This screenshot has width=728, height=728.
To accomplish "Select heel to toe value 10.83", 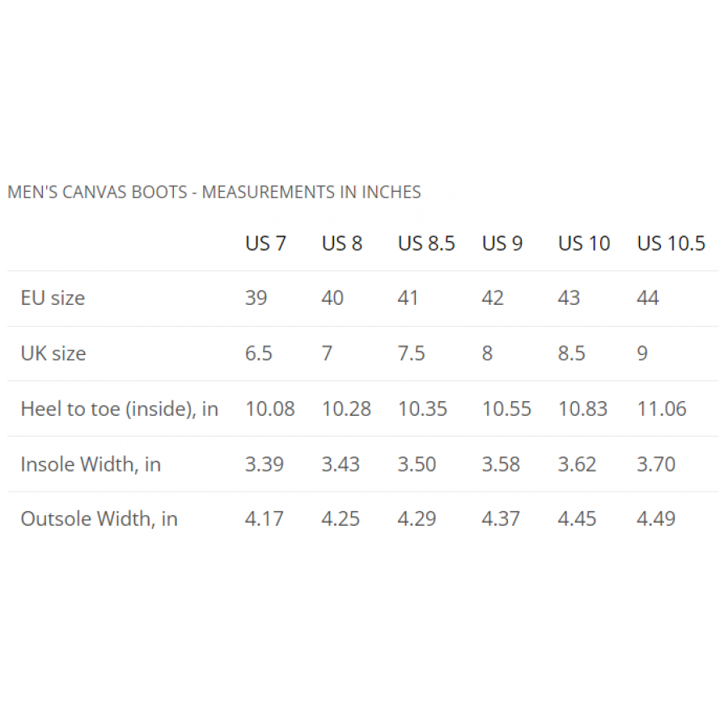I will pos(582,409).
